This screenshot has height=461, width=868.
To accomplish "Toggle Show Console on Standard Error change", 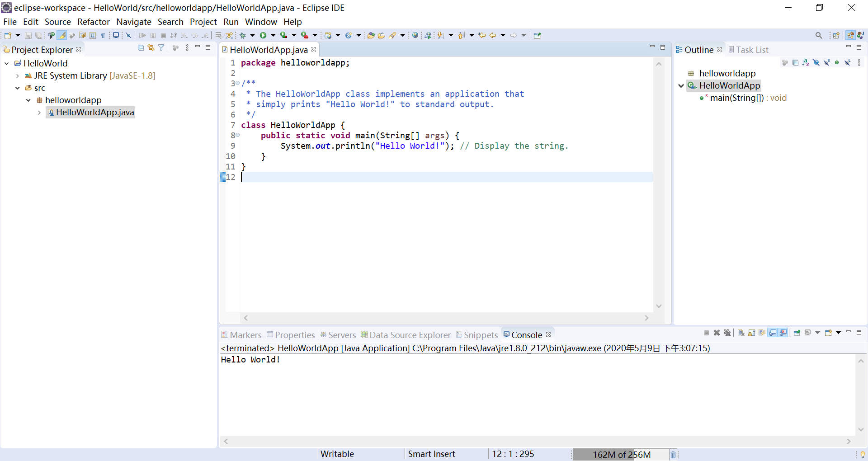I will 783,333.
